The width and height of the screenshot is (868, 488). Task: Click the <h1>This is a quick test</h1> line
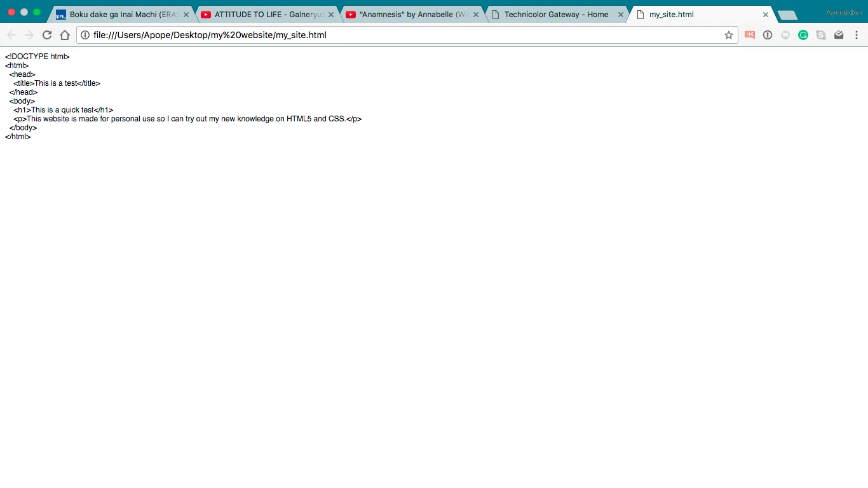coord(64,110)
